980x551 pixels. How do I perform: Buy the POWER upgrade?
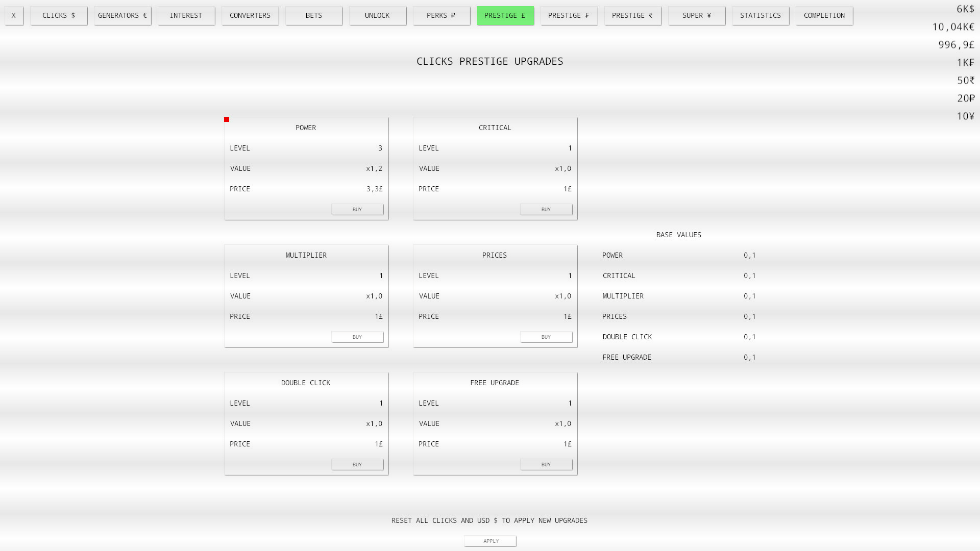(x=357, y=209)
